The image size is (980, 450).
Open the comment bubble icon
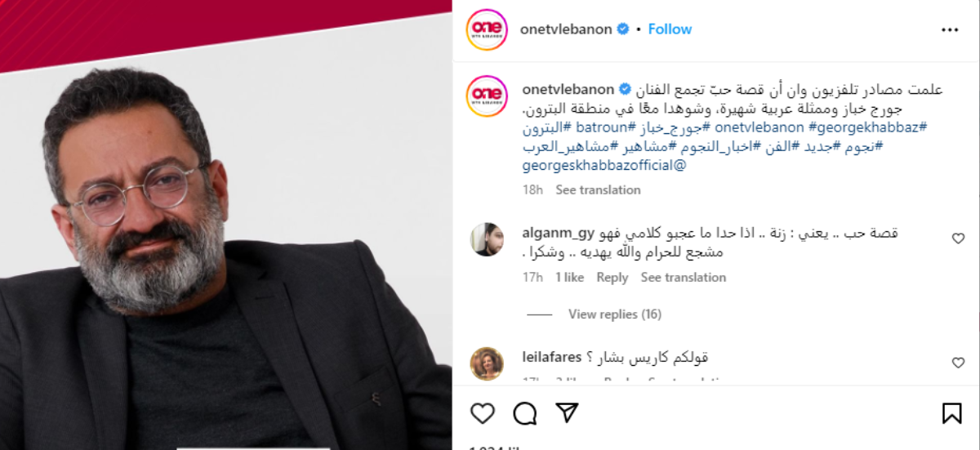pyautogui.click(x=525, y=413)
